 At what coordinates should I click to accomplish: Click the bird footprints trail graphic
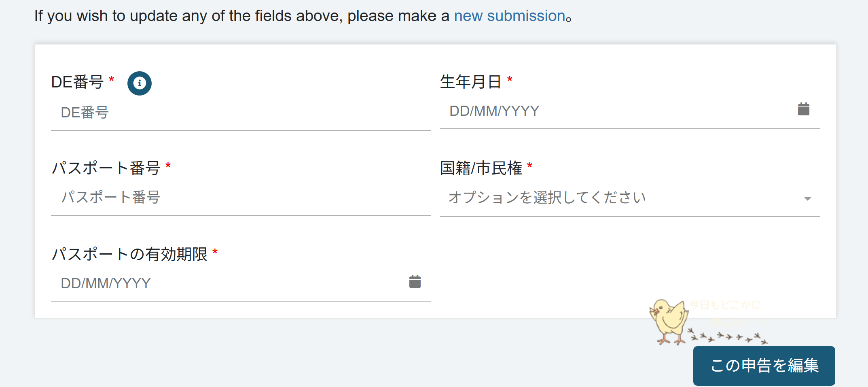728,336
